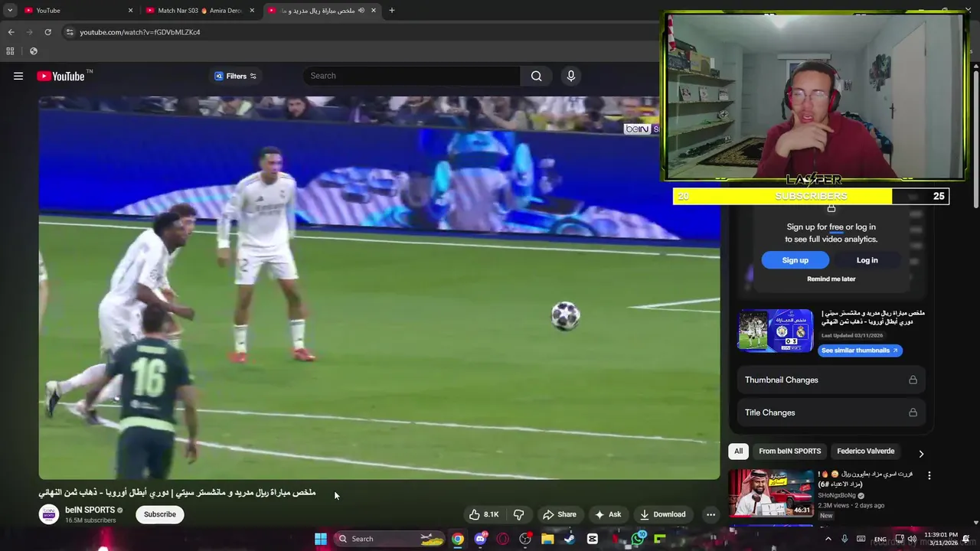
Task: Go back to previous page in Chrome
Action: [11, 32]
